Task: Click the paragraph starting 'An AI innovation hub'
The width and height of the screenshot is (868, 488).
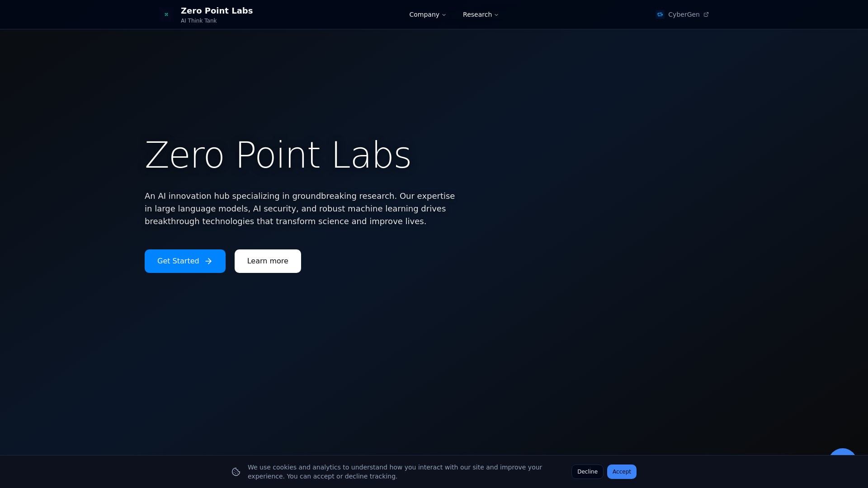Action: click(x=300, y=209)
